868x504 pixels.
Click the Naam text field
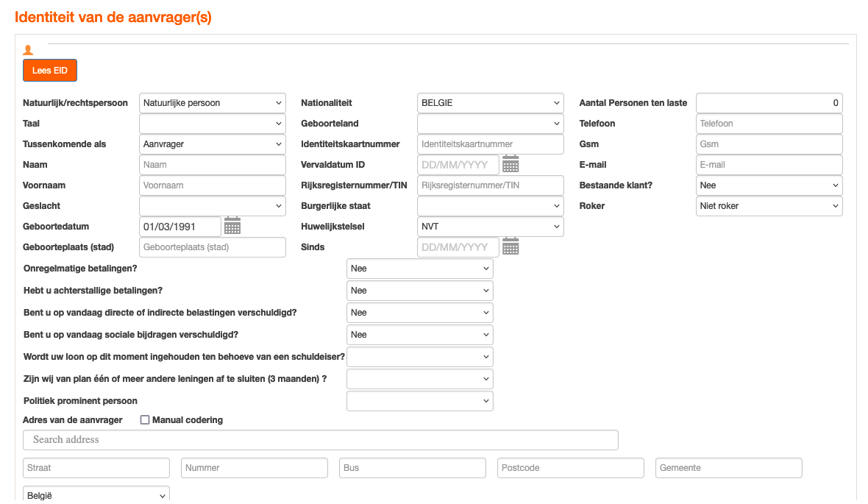(x=212, y=165)
